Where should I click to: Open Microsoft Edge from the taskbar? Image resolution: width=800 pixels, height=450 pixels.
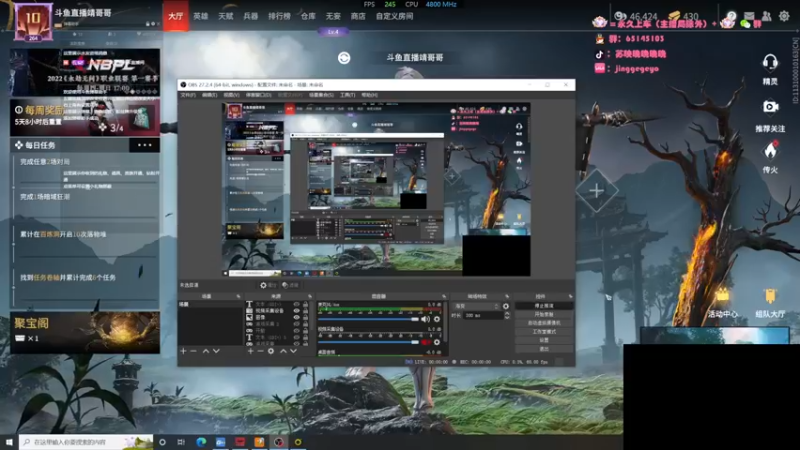[x=201, y=442]
